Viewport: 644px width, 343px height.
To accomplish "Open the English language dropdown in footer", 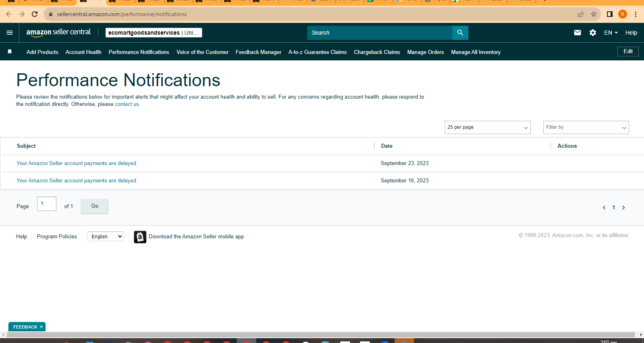I will pyautogui.click(x=106, y=236).
